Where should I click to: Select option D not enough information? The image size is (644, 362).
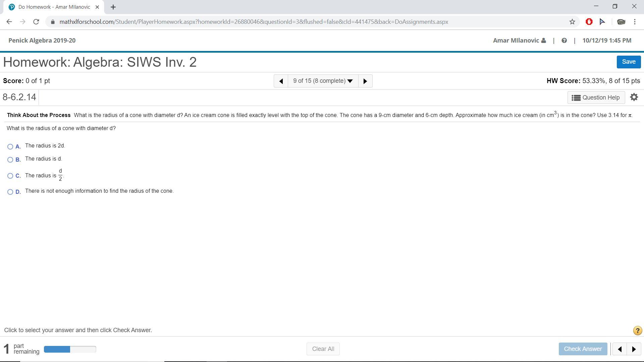coord(10,192)
